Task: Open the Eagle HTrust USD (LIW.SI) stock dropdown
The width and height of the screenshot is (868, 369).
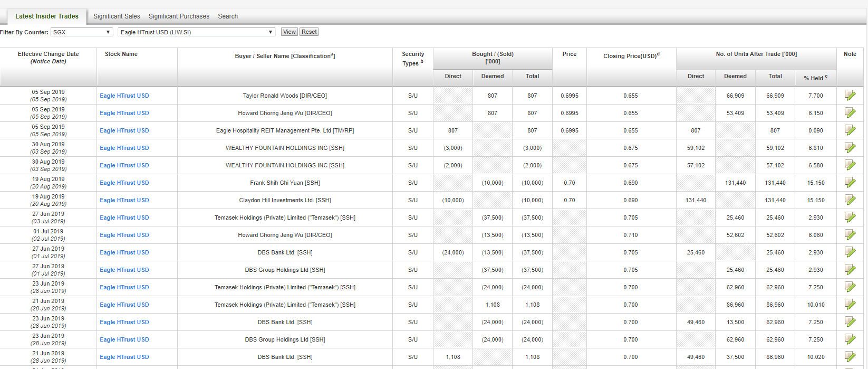Action: [x=197, y=32]
